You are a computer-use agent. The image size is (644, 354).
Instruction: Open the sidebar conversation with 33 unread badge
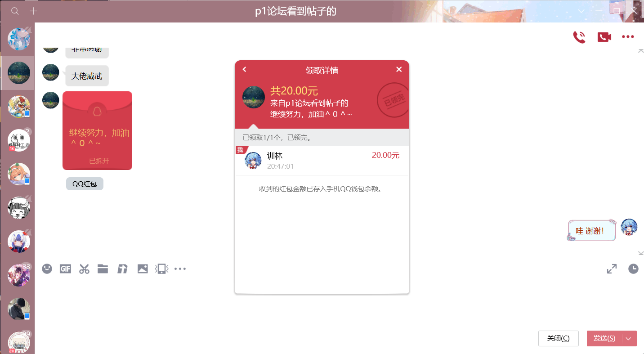[x=19, y=275]
